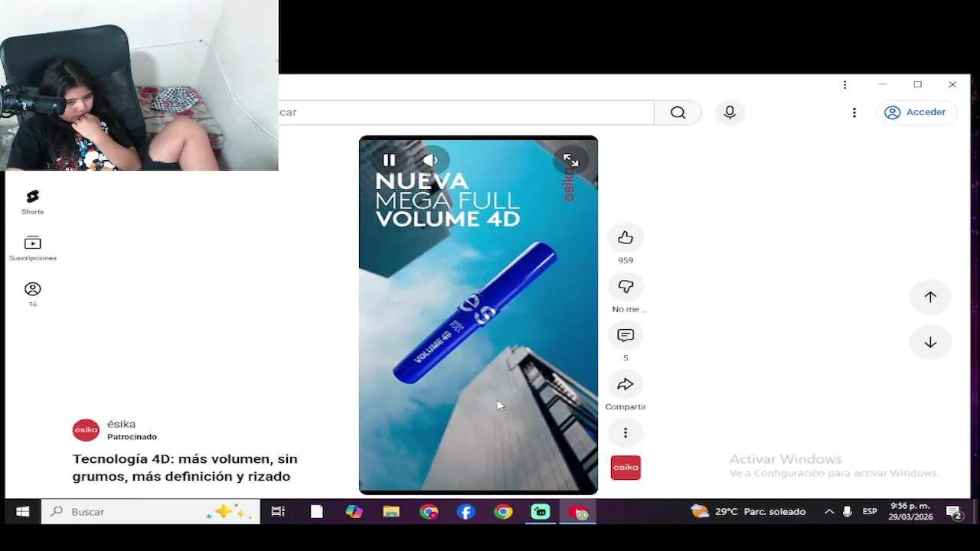Open the weather widget 29°C
This screenshot has height=551, width=980.
748,511
